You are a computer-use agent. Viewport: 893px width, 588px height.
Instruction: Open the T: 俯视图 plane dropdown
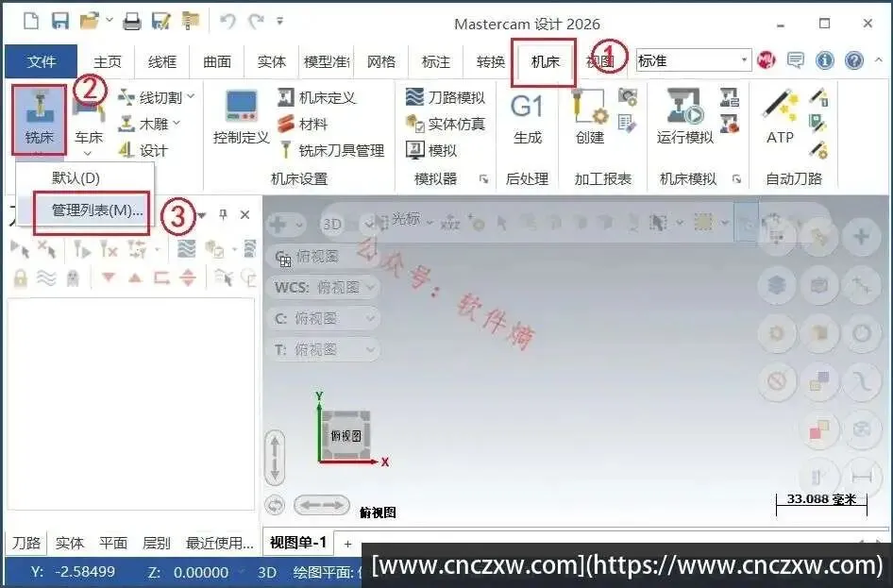(324, 349)
